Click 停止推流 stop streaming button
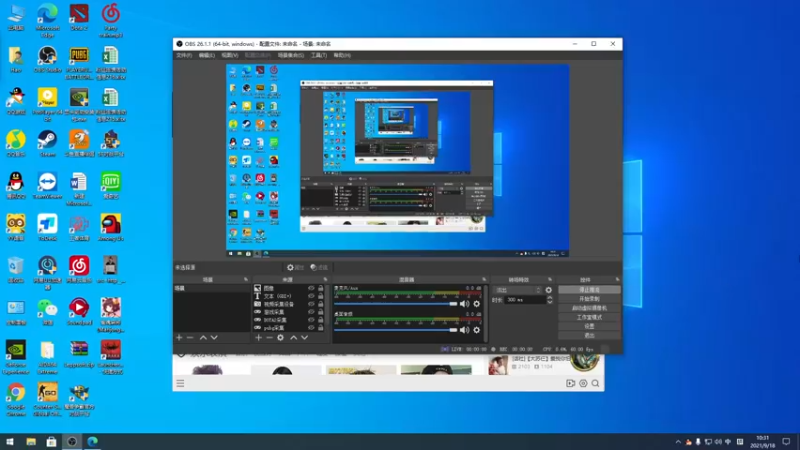 coord(589,290)
